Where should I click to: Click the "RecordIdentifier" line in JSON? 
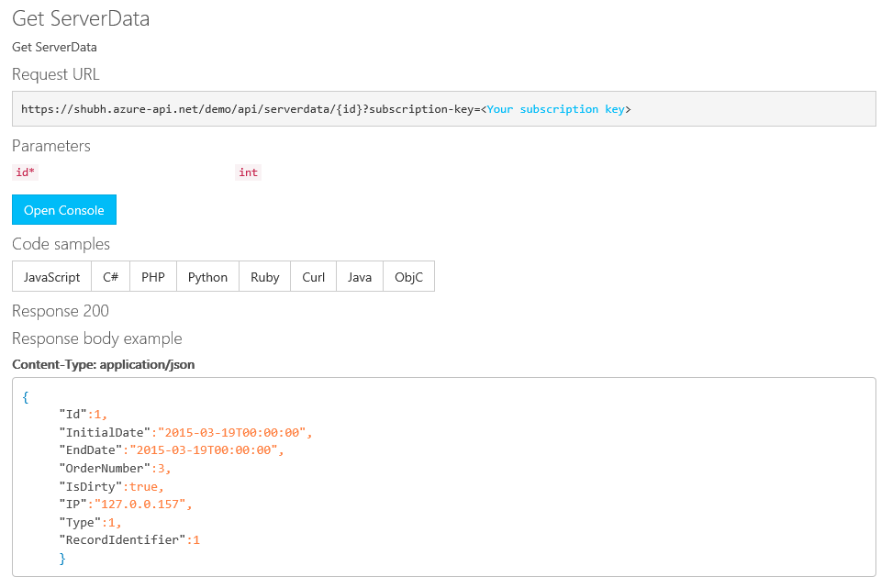pyautogui.click(x=128, y=540)
